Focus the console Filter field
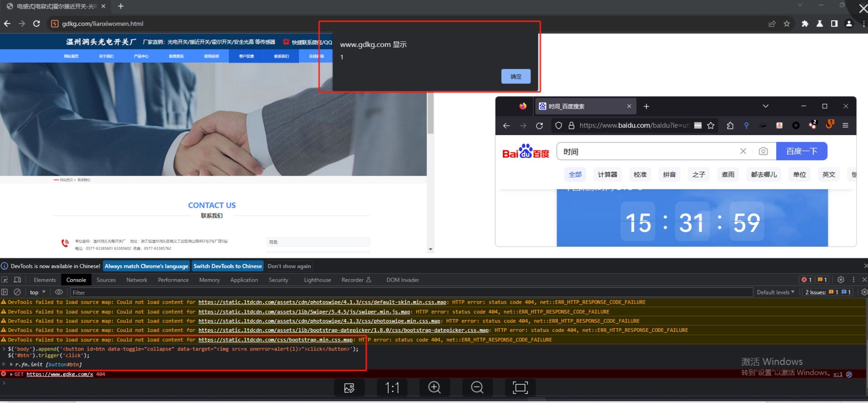868x403 pixels. pos(411,292)
